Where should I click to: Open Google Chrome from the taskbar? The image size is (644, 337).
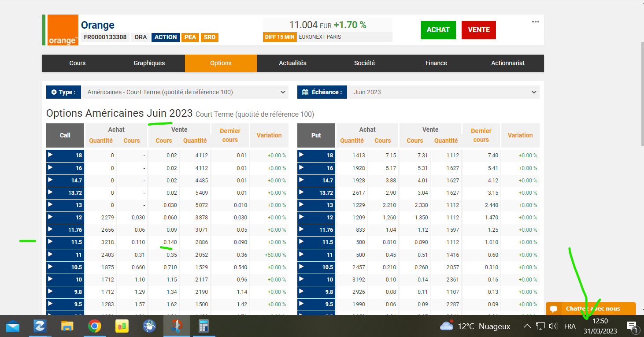pyautogui.click(x=94, y=326)
